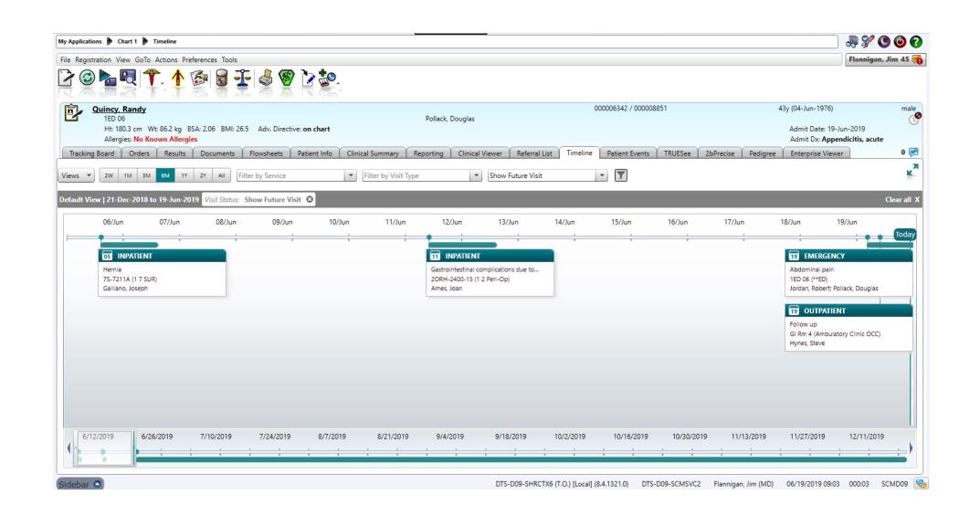Click the funnel filter icon
Viewport: 980px width, 516px height.
click(x=621, y=175)
